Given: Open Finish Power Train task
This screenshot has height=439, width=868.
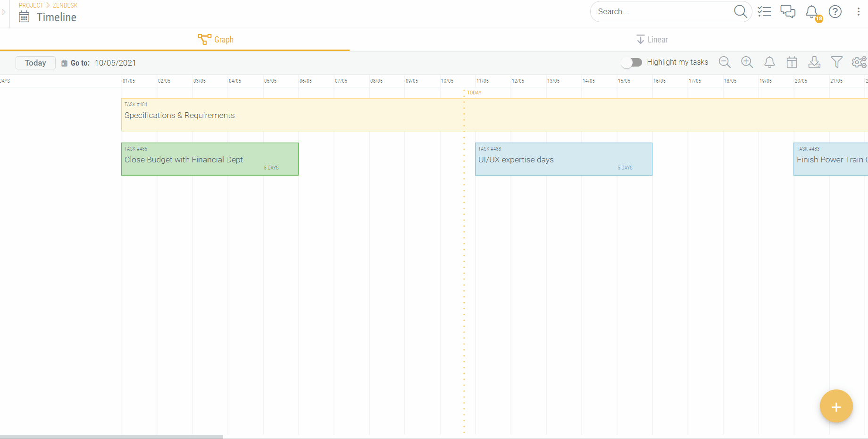Looking at the screenshot, I should pyautogui.click(x=831, y=159).
